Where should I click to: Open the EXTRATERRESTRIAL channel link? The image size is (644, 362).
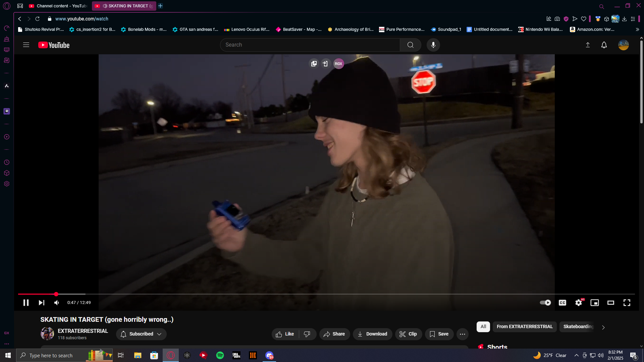(x=83, y=331)
